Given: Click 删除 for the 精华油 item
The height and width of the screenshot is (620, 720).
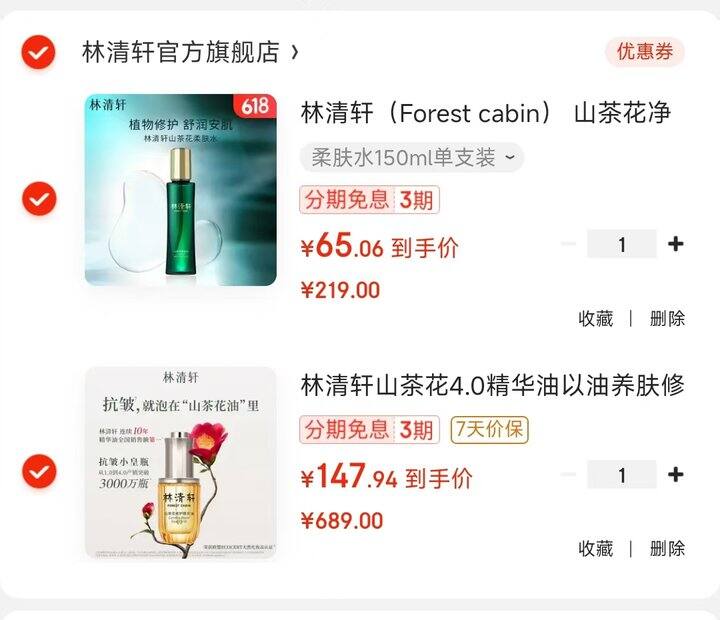Looking at the screenshot, I should coord(667,548).
